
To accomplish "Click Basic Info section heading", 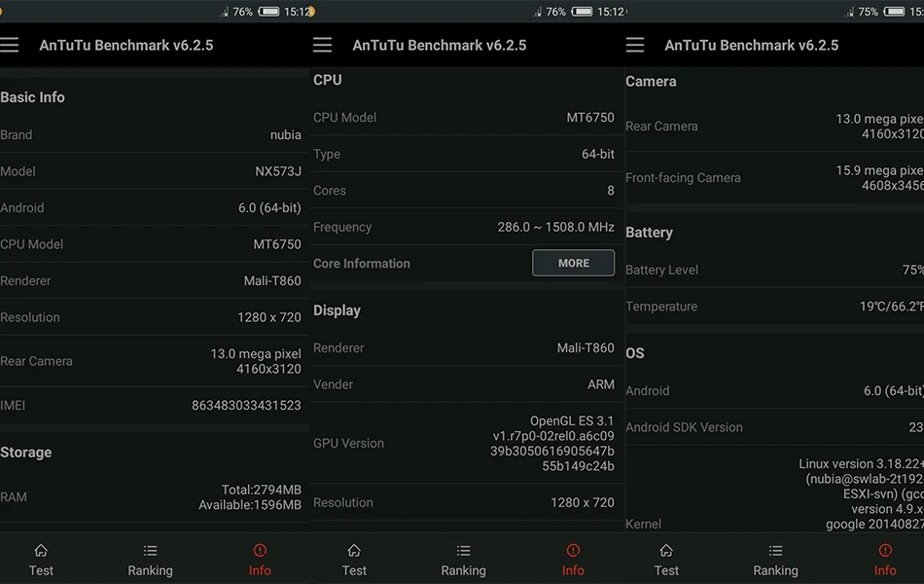I will pyautogui.click(x=32, y=97).
